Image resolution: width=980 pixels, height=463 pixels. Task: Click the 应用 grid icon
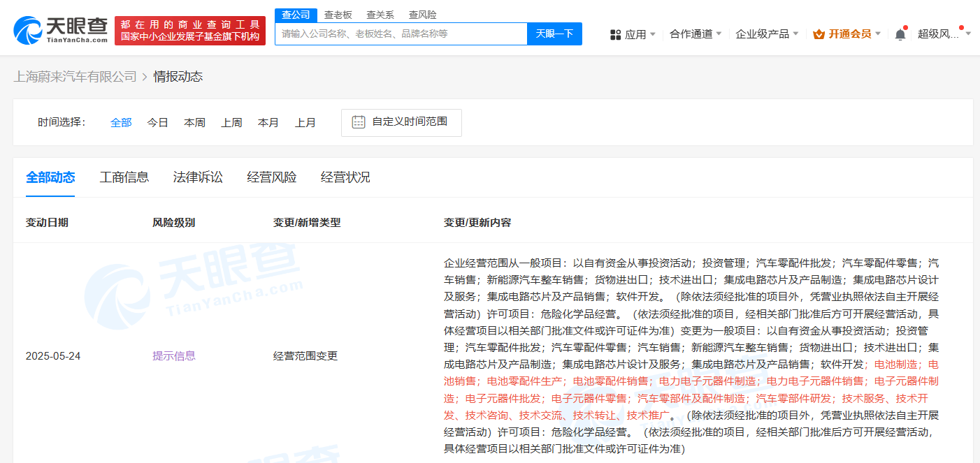tap(616, 34)
